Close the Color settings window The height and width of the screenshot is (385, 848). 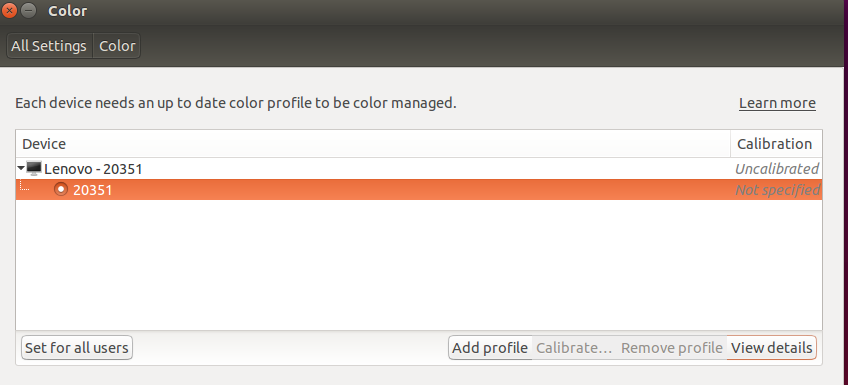[x=9, y=10]
